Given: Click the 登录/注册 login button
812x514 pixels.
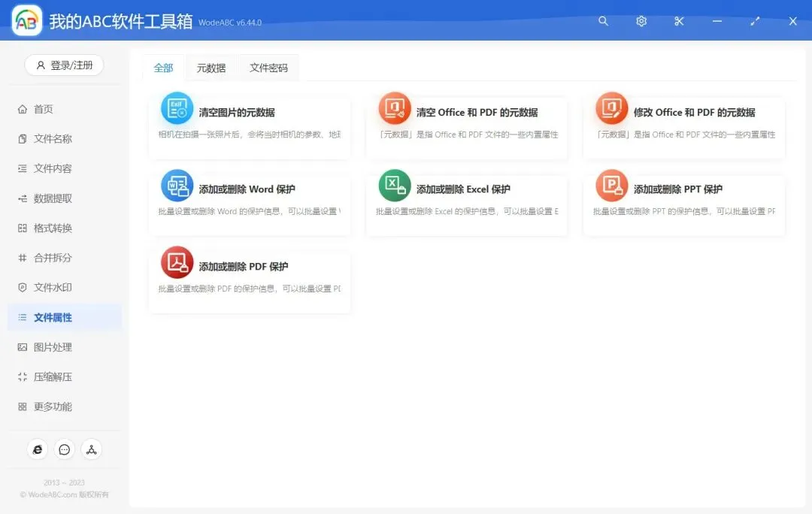Looking at the screenshot, I should [64, 65].
